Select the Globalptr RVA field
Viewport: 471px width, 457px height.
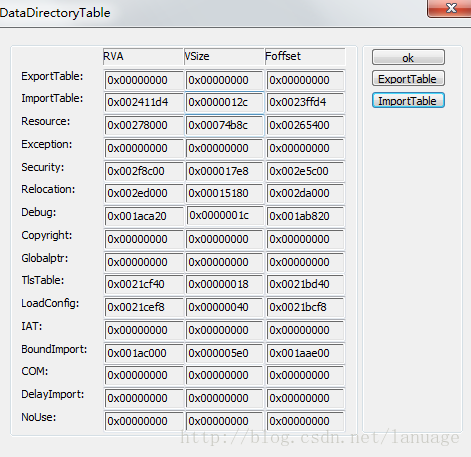pyautogui.click(x=144, y=262)
